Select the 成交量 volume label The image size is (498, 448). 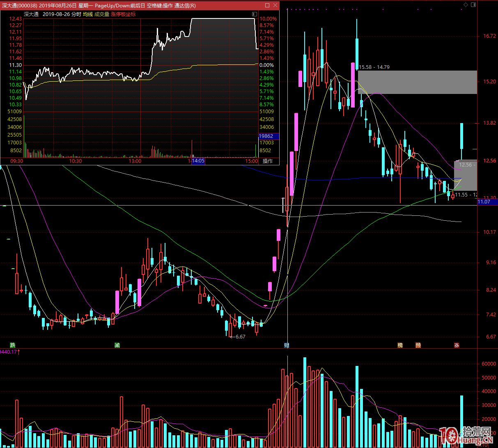click(x=102, y=14)
